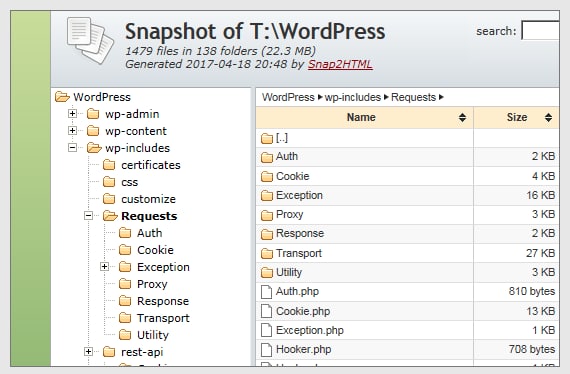Viewport: 570px width, 374px height.
Task: Select customize label in tree
Action: coord(148,199)
